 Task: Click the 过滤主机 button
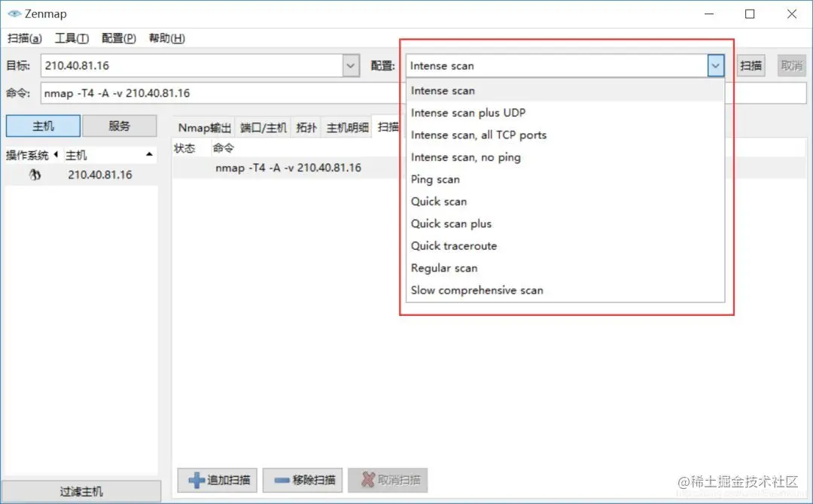pyautogui.click(x=81, y=491)
